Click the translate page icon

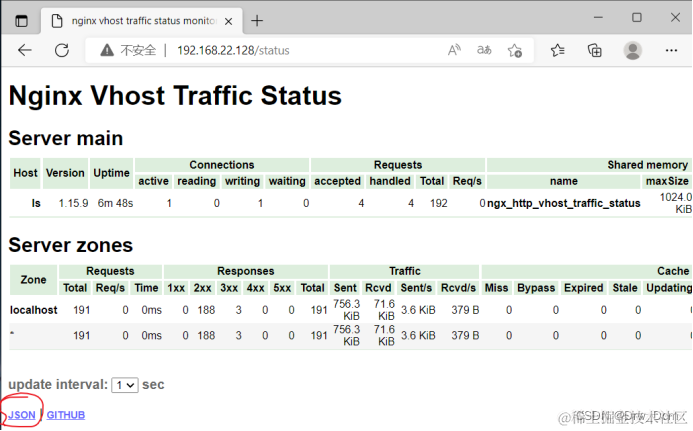(x=484, y=50)
